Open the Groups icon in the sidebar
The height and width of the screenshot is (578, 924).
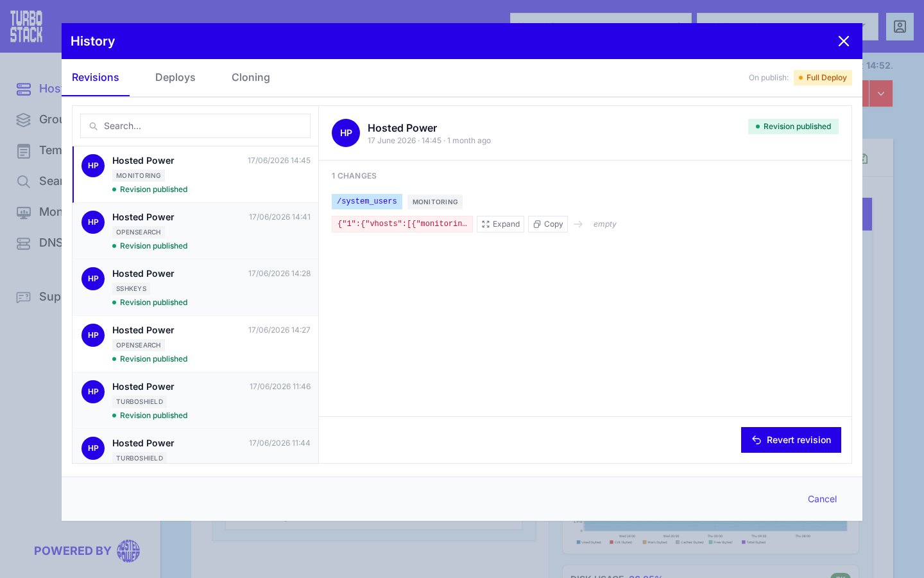[x=24, y=119]
